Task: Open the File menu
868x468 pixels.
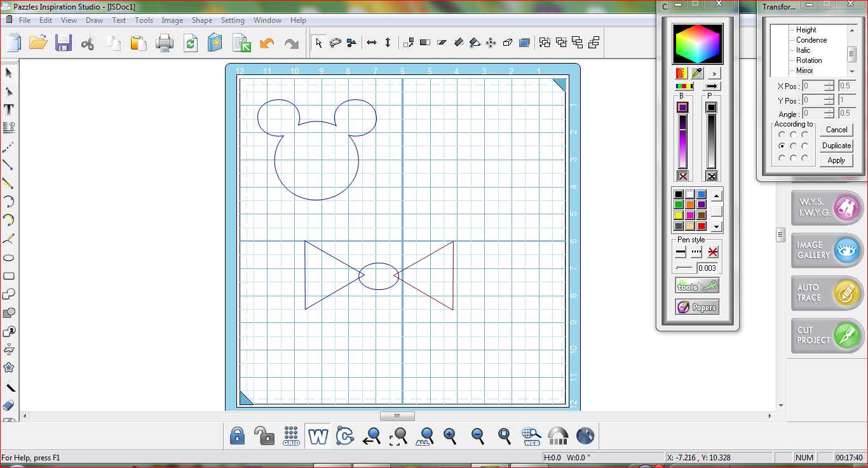Action: click(25, 20)
